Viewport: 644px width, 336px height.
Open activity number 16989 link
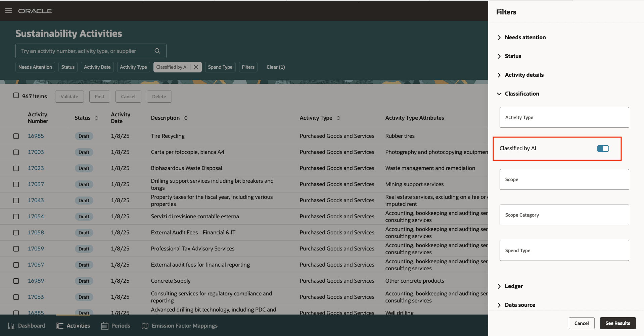click(36, 281)
